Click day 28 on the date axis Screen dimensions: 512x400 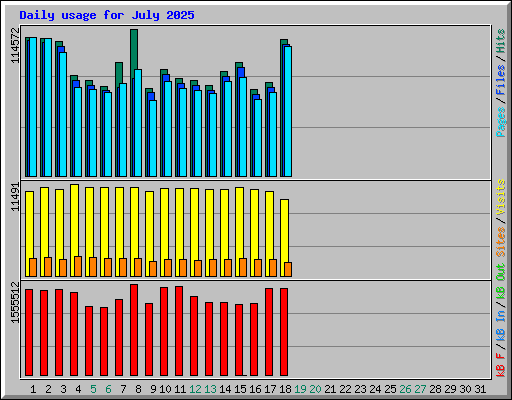pos(435,389)
